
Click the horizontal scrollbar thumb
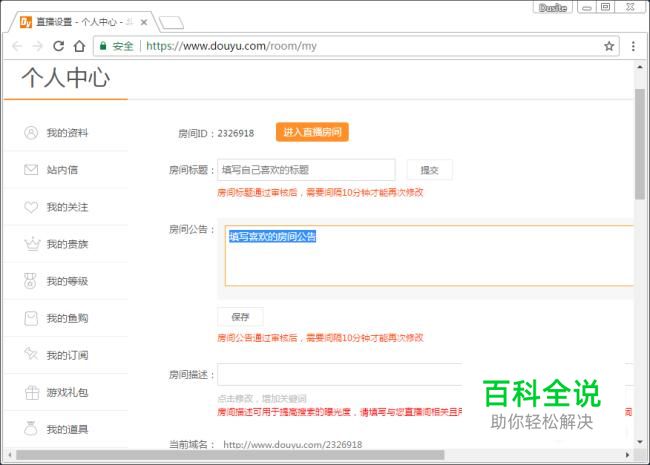pyautogui.click(x=230, y=455)
